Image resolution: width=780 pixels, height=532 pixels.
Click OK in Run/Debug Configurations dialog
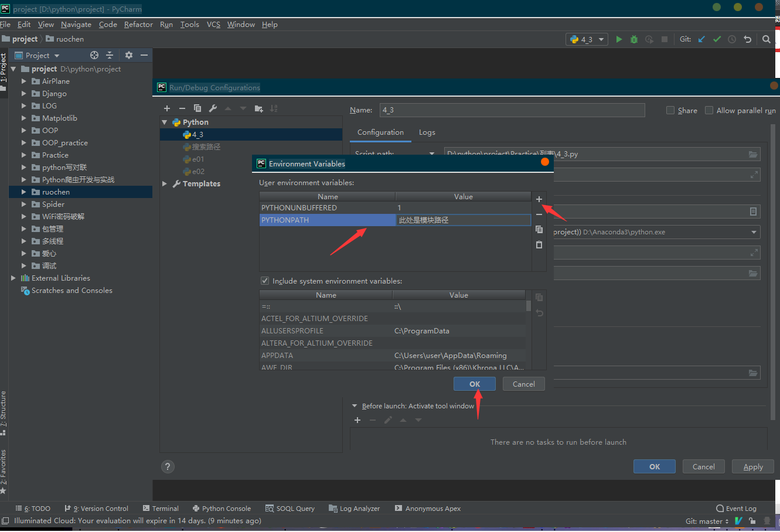pyautogui.click(x=655, y=466)
